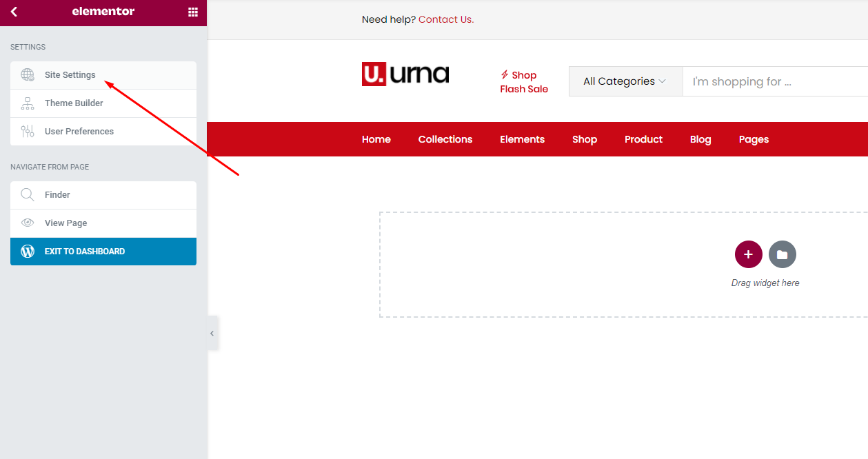Click the Theme Builder hierarchy icon
Screen dimensions: 868x459
28,103
